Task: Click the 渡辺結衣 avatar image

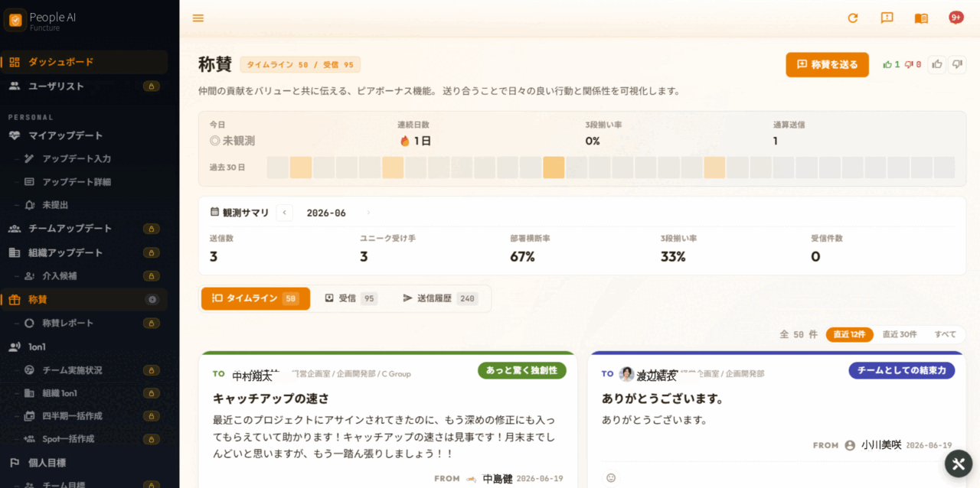Action: (x=626, y=374)
